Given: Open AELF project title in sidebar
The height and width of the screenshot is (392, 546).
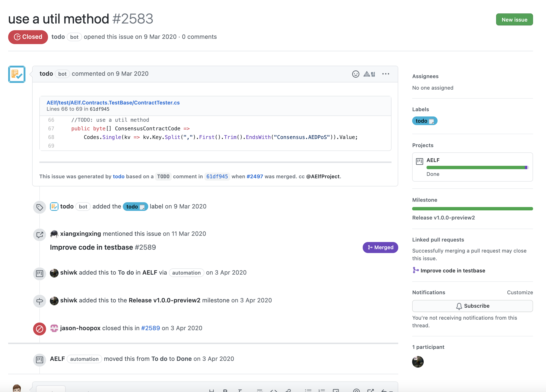Looking at the screenshot, I should coord(433,160).
